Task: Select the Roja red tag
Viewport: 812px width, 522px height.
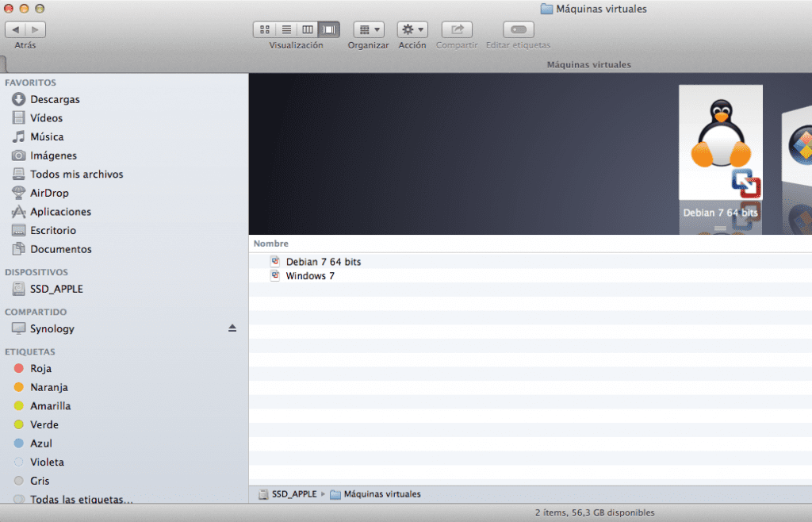Action: 40,368
